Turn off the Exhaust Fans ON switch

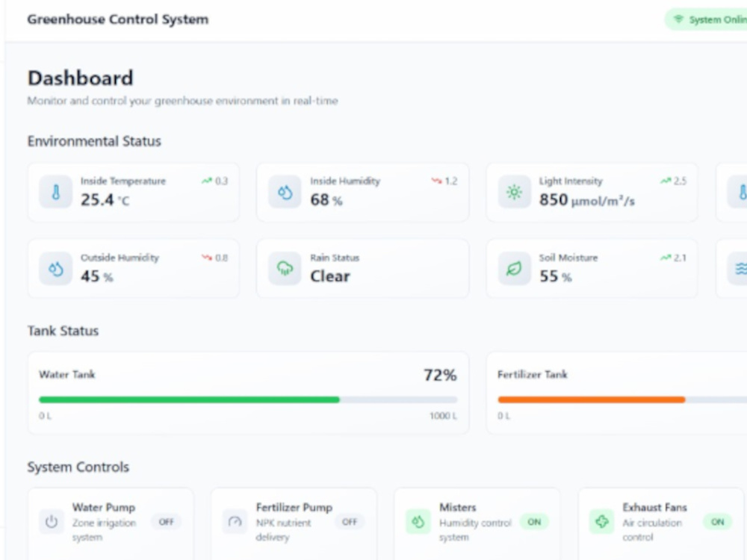coord(717,522)
